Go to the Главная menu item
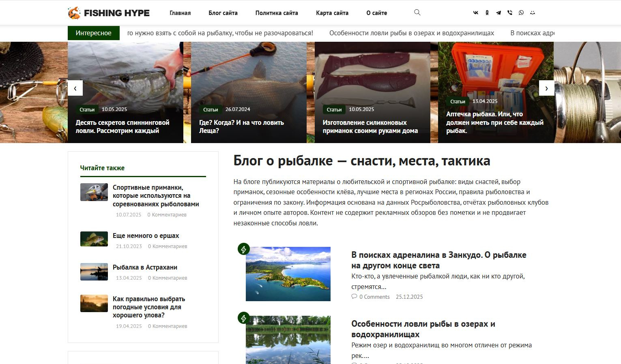 tap(180, 13)
